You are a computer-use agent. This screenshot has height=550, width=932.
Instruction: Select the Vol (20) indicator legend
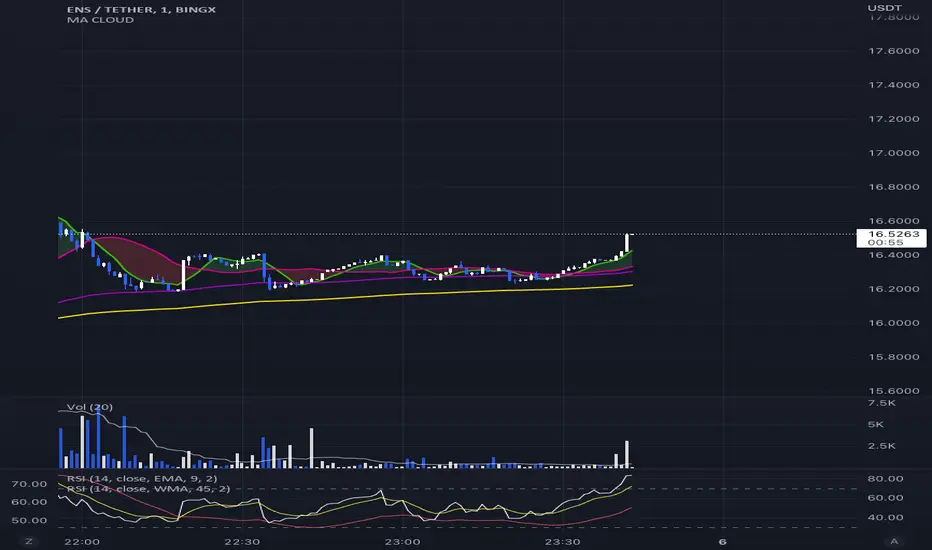coord(89,407)
